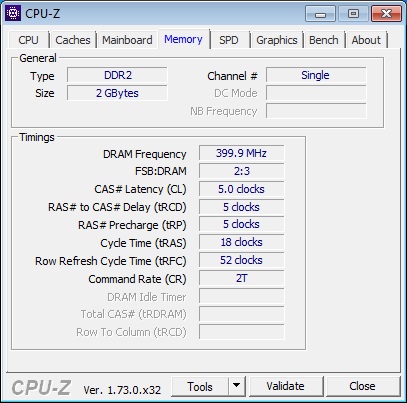Click the General group heading
Image resolution: width=407 pixels, height=403 pixels.
[x=38, y=58]
